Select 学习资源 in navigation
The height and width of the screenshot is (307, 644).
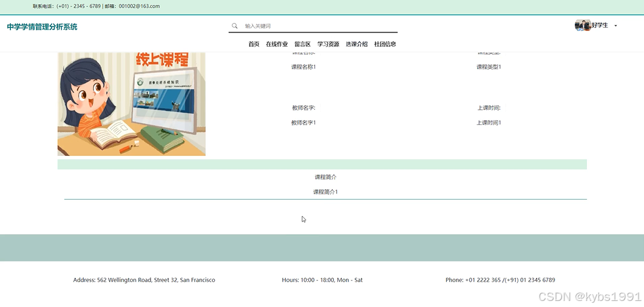click(328, 44)
